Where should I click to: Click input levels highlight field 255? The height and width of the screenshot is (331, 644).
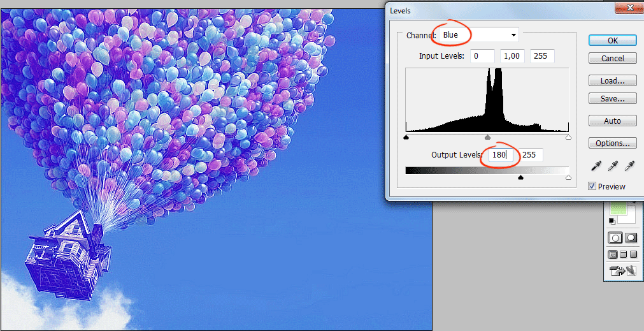[542, 56]
